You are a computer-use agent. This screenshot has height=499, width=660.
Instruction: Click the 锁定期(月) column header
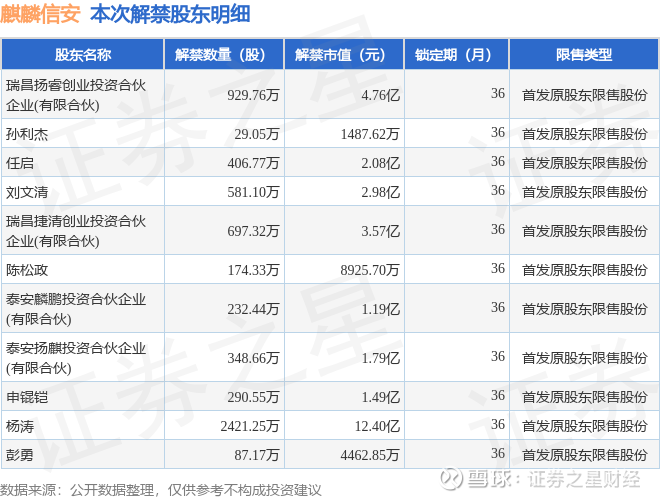[x=456, y=54]
